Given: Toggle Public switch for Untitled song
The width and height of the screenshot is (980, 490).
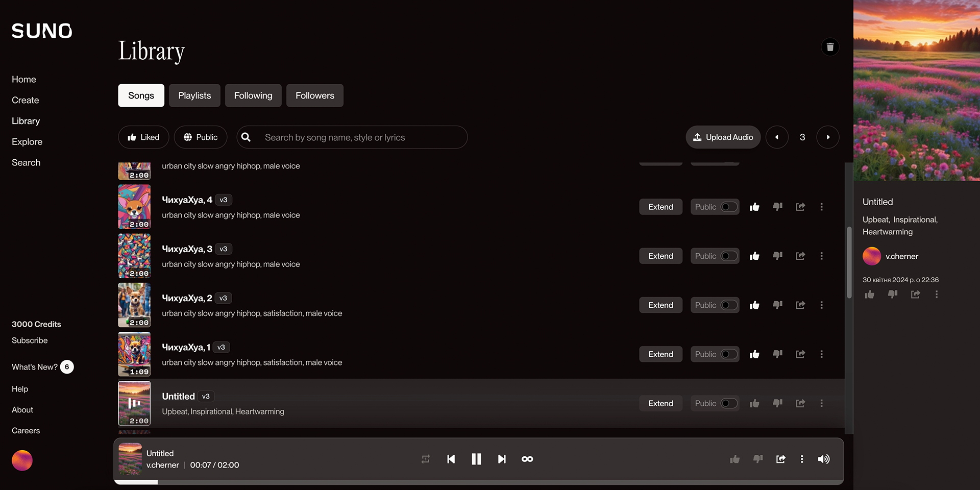Looking at the screenshot, I should [x=728, y=403].
